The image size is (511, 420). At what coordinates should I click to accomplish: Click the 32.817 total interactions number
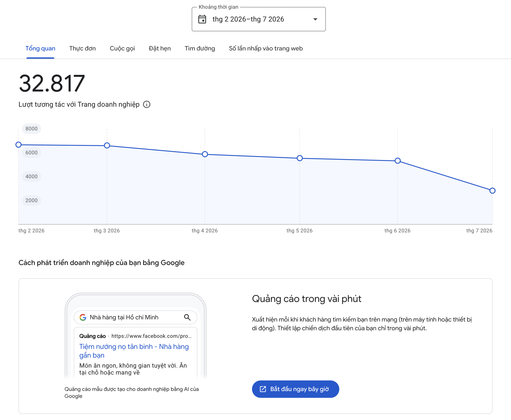(x=52, y=83)
